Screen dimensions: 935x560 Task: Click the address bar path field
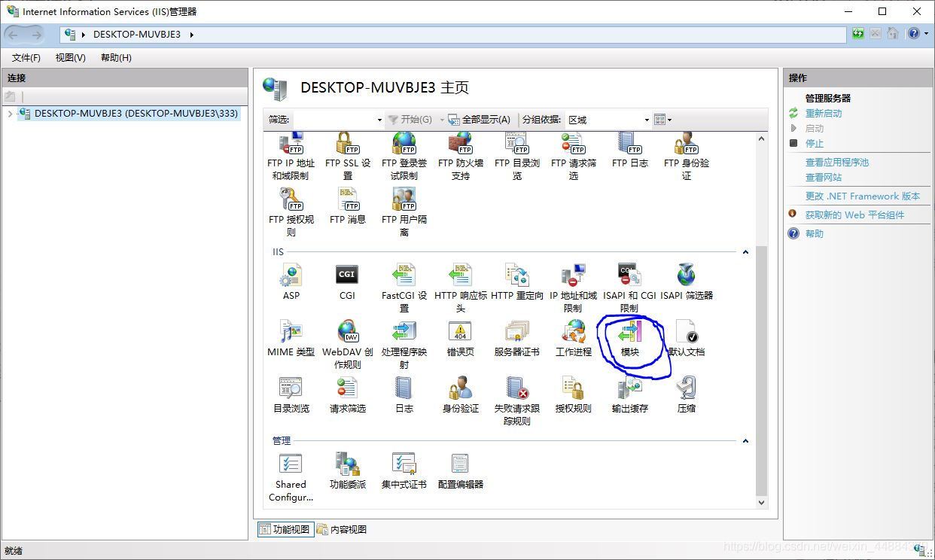pos(453,35)
